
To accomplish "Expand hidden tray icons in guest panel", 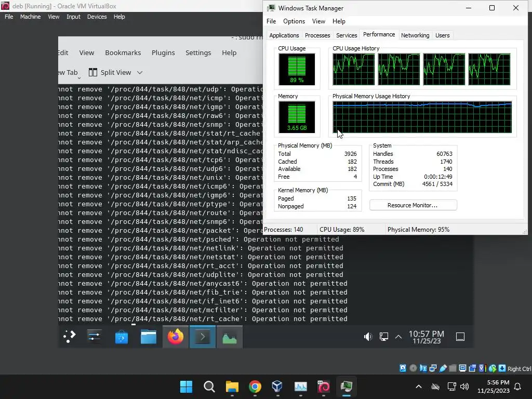I will [398, 337].
